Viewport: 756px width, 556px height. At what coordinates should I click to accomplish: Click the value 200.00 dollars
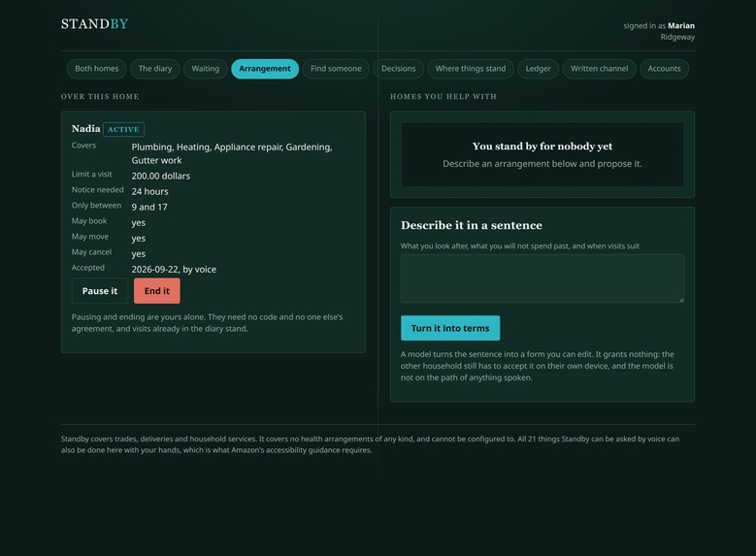point(160,176)
